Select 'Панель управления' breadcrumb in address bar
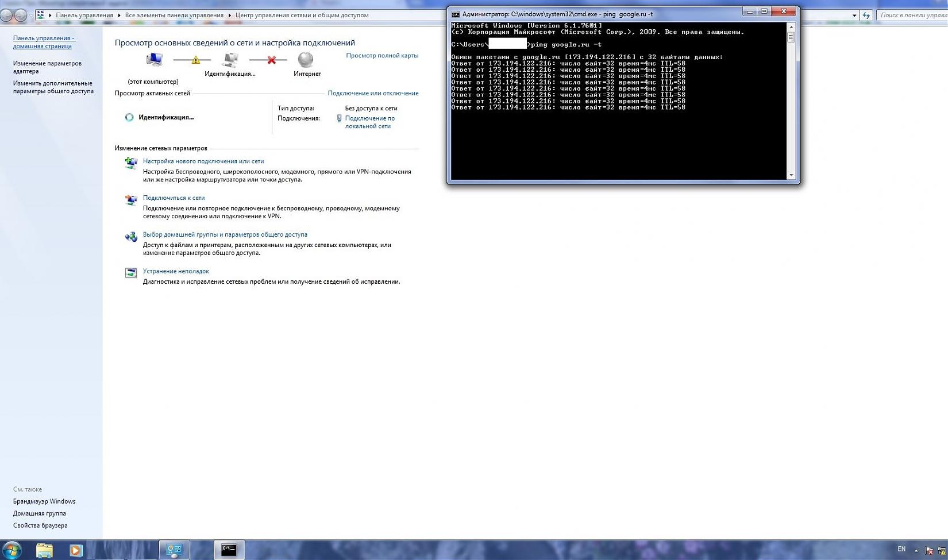This screenshot has width=948, height=560. (x=84, y=16)
